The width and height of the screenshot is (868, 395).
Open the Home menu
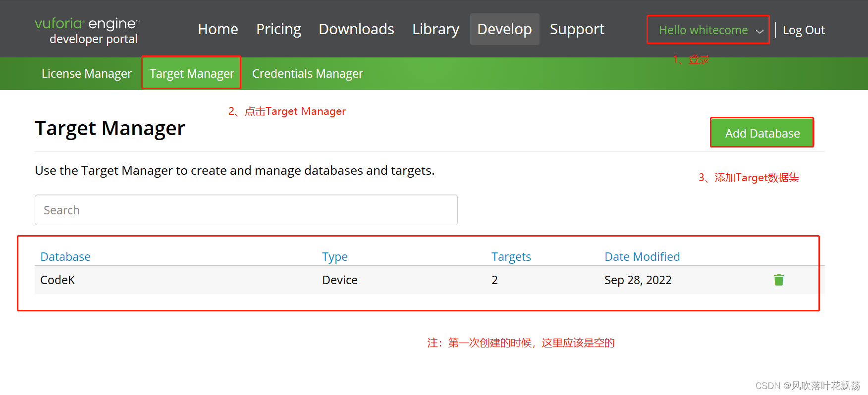pos(218,29)
